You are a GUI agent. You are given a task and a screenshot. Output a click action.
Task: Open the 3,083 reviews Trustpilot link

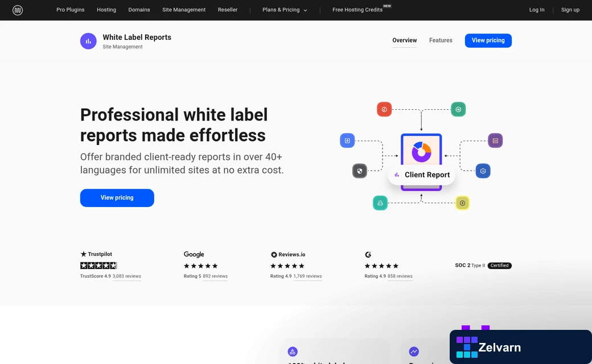pos(126,276)
